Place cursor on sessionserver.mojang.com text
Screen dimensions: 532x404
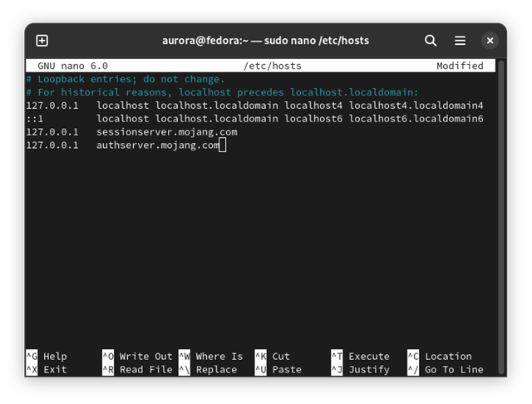click(x=166, y=132)
